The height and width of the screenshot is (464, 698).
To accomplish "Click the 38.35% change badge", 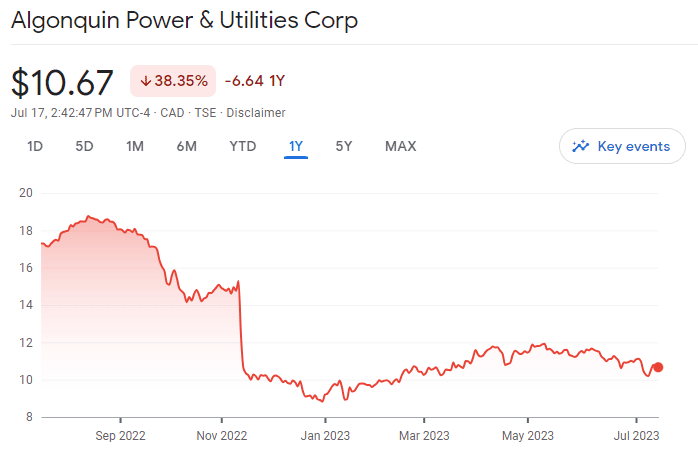I will [173, 81].
